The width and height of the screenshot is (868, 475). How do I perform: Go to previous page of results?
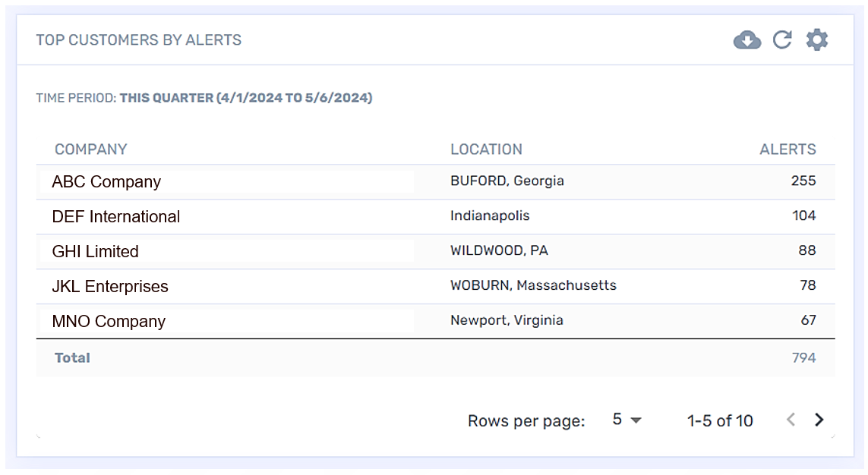tap(791, 420)
